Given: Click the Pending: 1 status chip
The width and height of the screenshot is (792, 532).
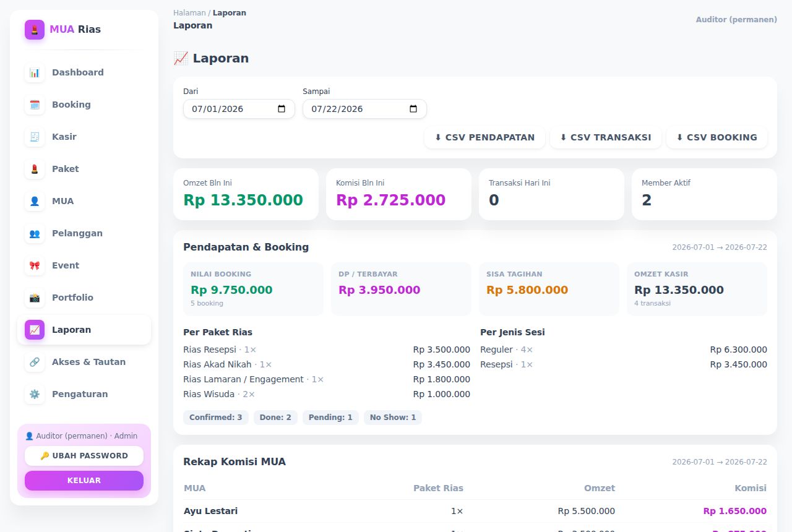Looking at the screenshot, I should (330, 418).
